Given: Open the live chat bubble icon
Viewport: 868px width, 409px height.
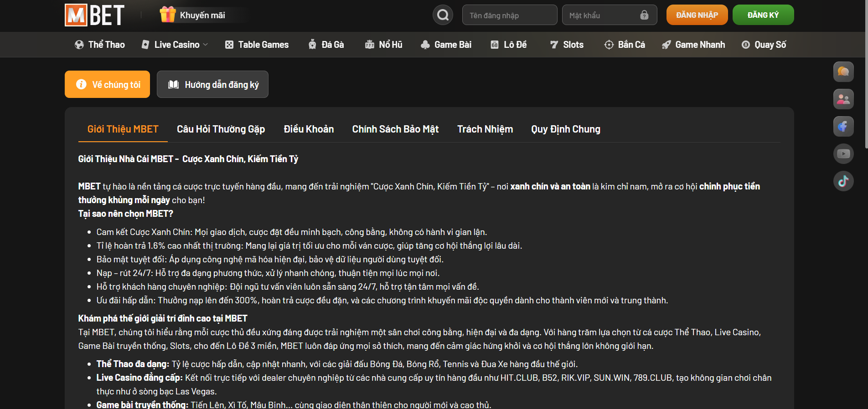Looking at the screenshot, I should [x=843, y=72].
